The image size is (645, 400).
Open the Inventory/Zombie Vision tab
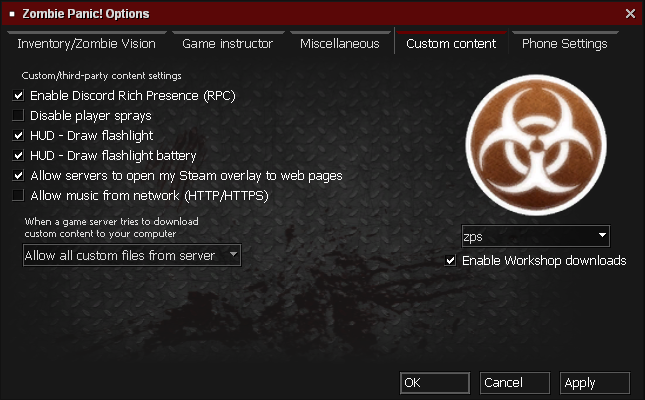tap(86, 43)
